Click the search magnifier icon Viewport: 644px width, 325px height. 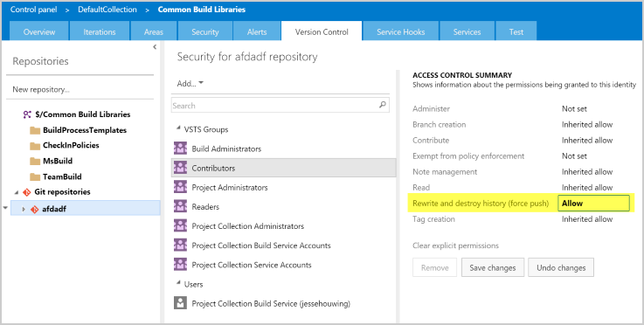point(383,105)
